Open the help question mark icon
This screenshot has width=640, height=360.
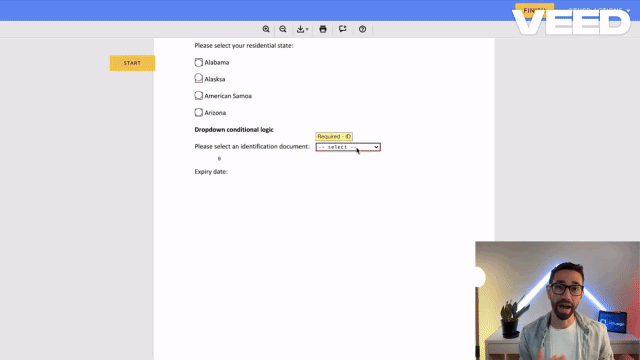click(362, 29)
